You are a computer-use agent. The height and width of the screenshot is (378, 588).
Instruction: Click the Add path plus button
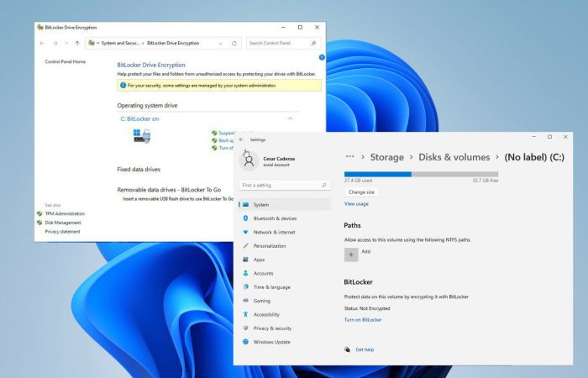pyautogui.click(x=351, y=255)
